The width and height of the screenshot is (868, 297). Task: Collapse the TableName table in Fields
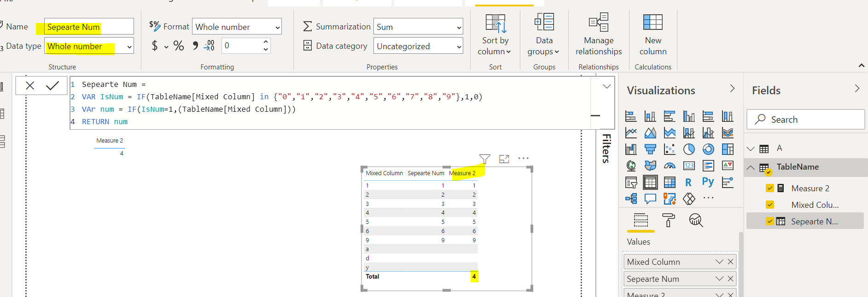coord(751,167)
